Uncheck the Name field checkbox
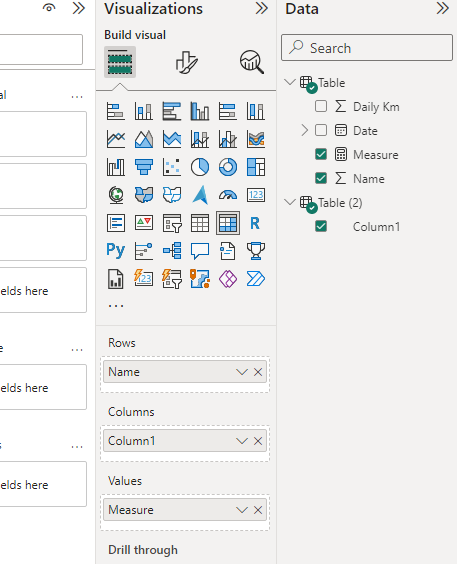The width and height of the screenshot is (457, 564). tap(321, 178)
